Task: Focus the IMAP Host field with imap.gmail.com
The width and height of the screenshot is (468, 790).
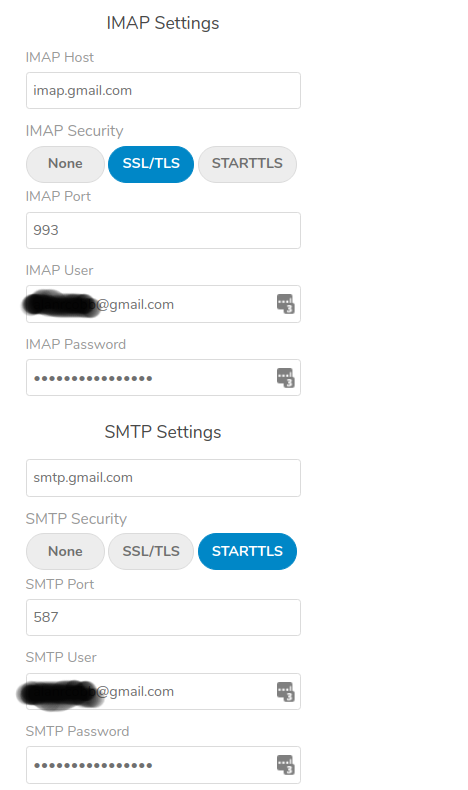Action: 163,91
